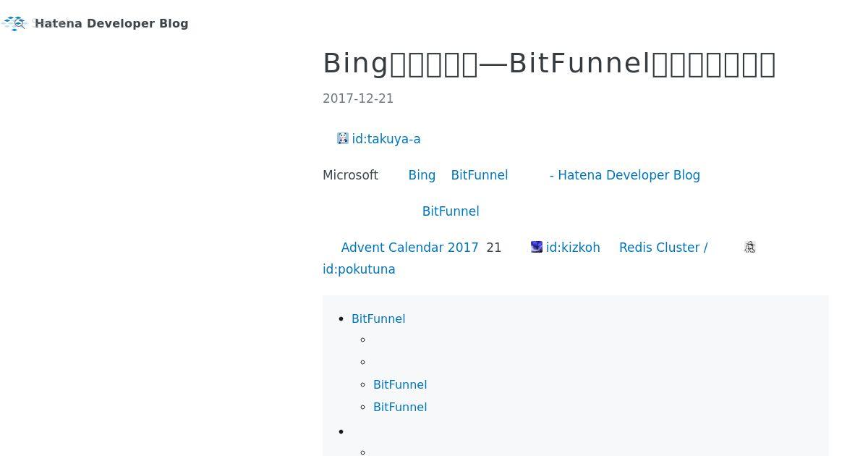This screenshot has height=456, width=868.
Task: Open the id:pokutuna profile link
Action: click(x=359, y=269)
